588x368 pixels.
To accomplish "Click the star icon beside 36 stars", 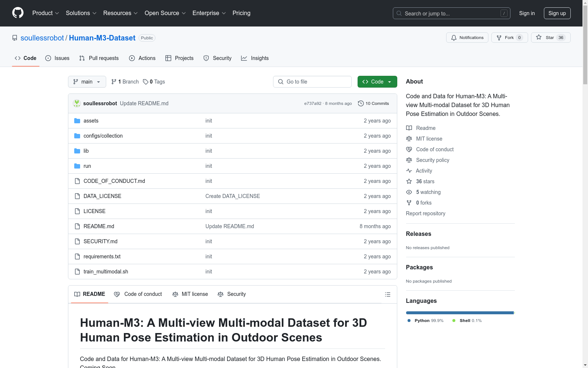I will tap(409, 181).
